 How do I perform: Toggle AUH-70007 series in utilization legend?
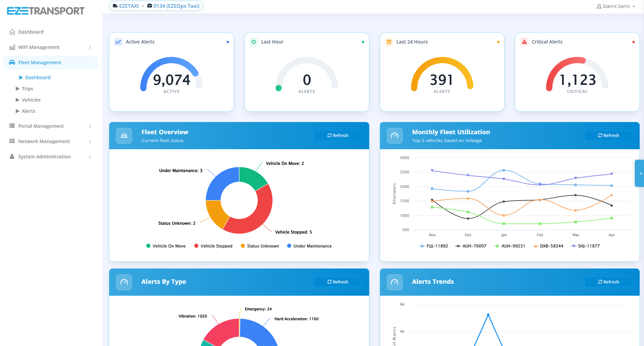tap(471, 246)
